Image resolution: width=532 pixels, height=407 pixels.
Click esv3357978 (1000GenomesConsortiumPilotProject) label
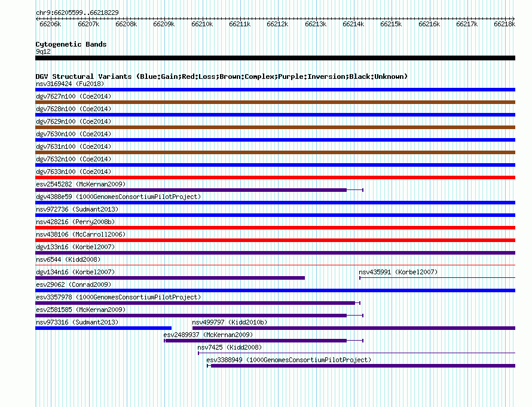pos(118,297)
